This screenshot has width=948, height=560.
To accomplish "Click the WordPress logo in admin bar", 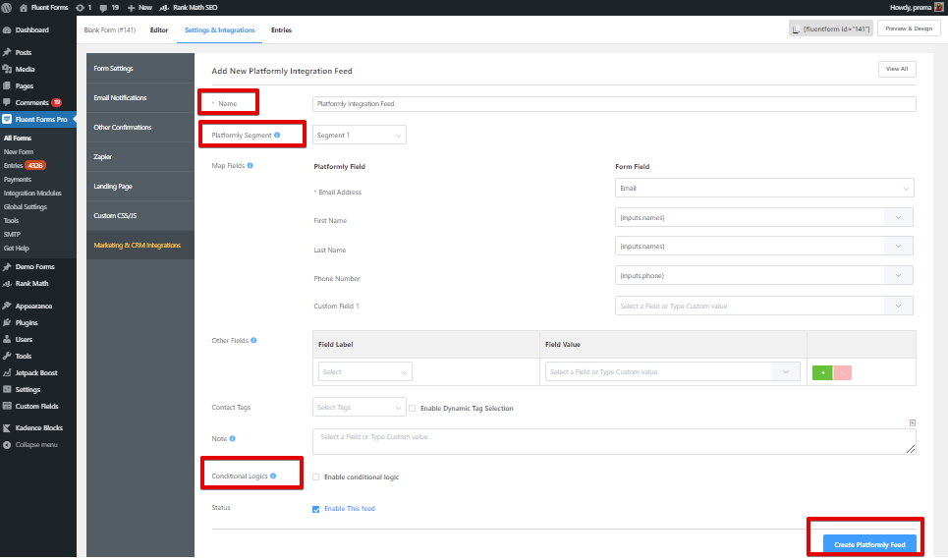I will point(7,7).
